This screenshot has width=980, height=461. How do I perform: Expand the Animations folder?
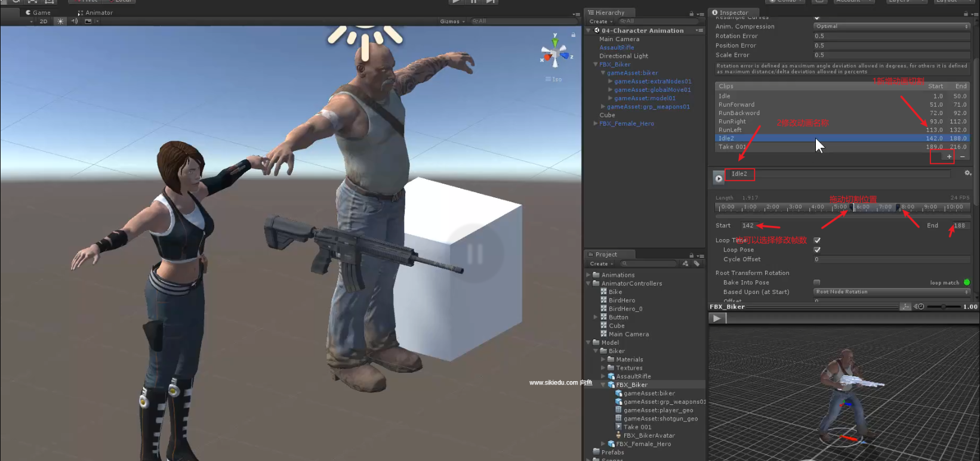(588, 275)
